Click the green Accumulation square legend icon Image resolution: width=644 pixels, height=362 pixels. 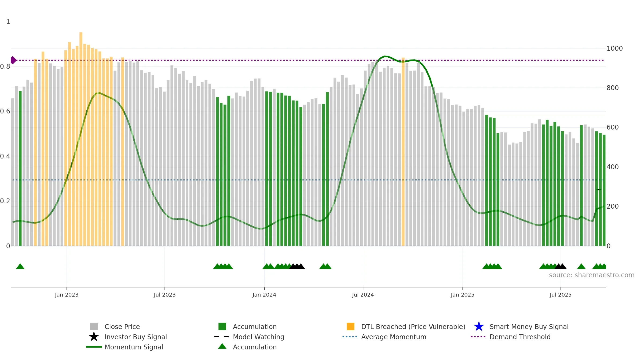coord(222,327)
